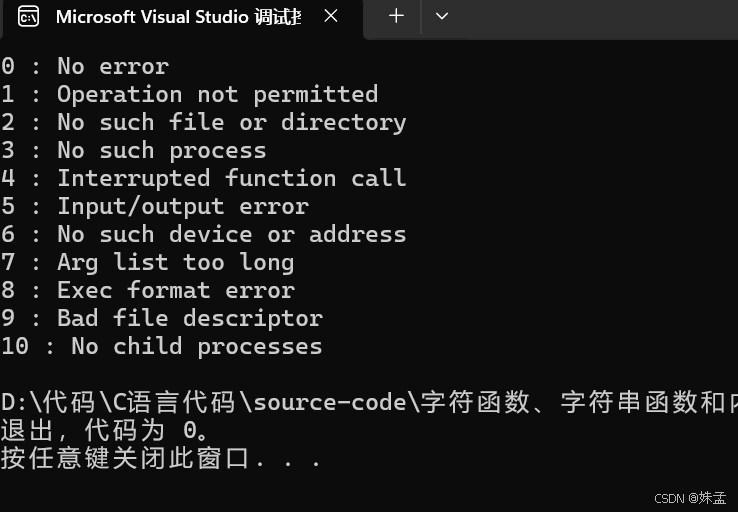The height and width of the screenshot is (512, 738).
Task: Click the "Input/output error" output line
Action: (155, 207)
